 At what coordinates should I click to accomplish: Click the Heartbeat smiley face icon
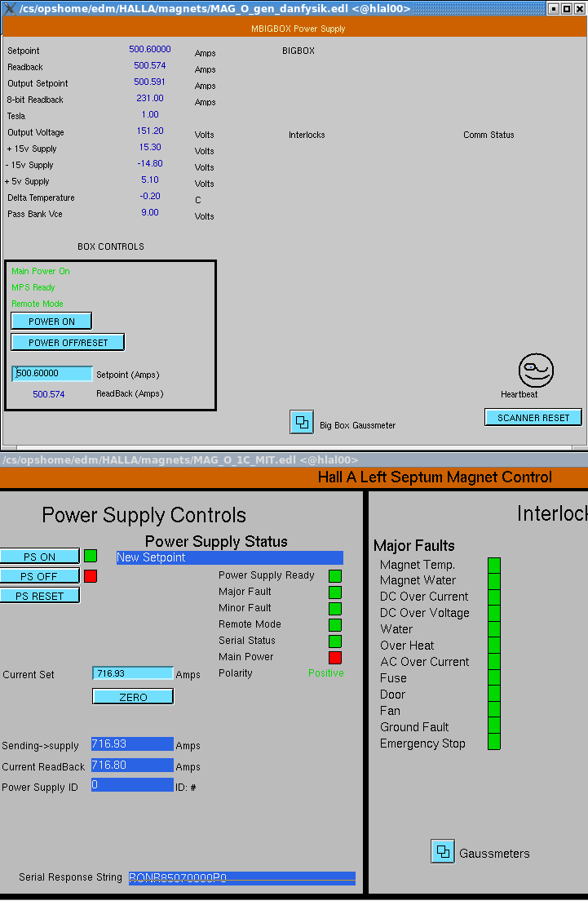point(536,371)
